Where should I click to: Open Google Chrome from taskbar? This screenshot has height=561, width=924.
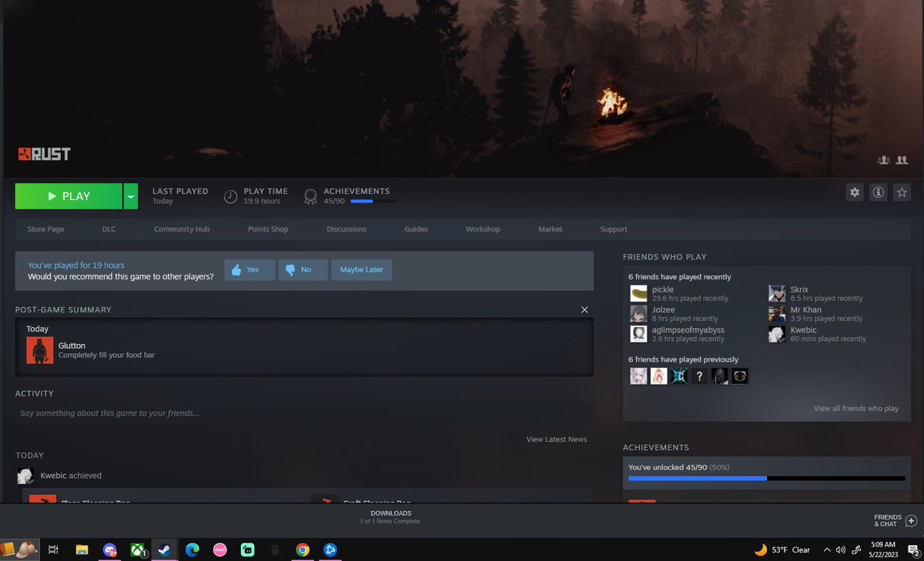[x=303, y=549]
